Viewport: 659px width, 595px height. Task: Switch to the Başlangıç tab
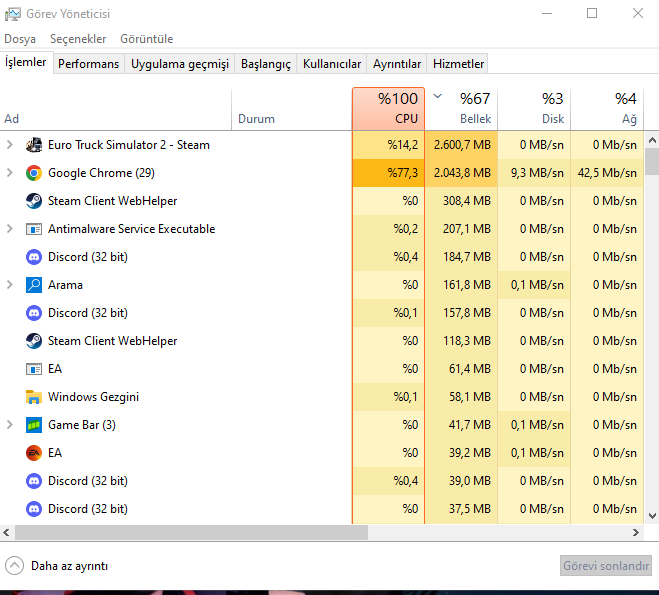coord(266,64)
